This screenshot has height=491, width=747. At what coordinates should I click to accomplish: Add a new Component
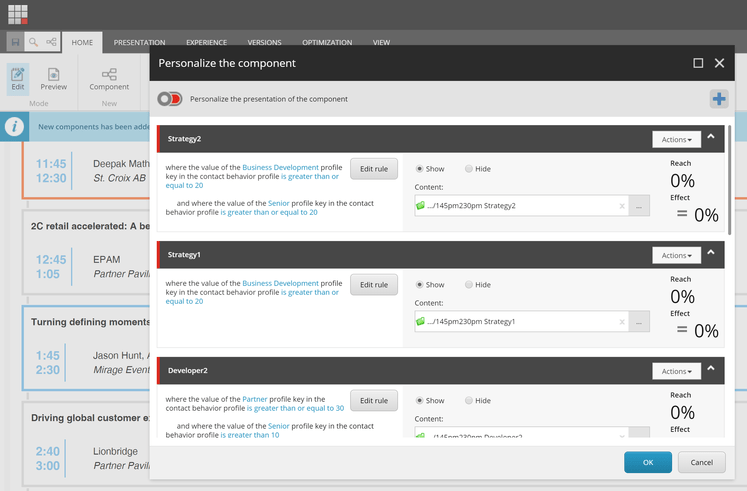[109, 79]
